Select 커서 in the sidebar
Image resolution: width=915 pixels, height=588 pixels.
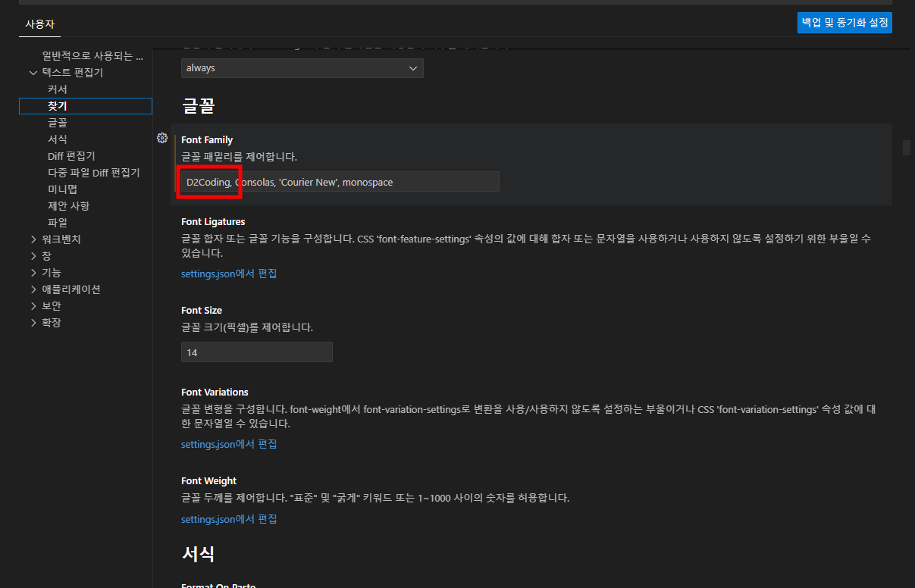click(58, 89)
